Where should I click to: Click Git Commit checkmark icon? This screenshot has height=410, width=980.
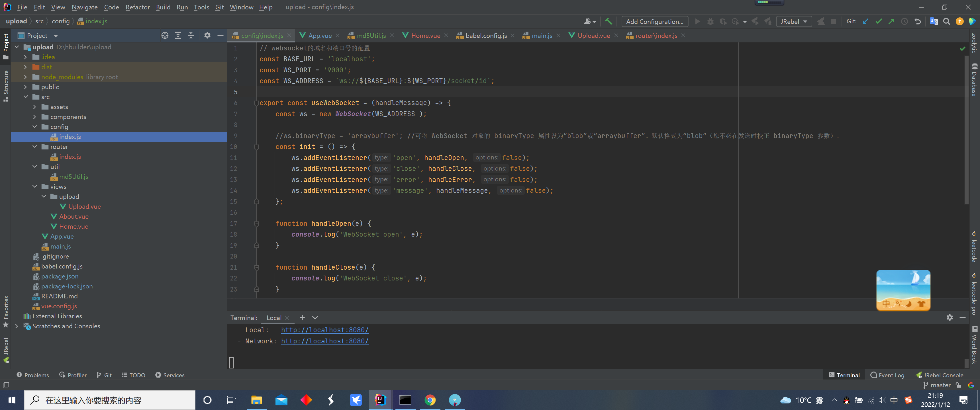pyautogui.click(x=878, y=21)
